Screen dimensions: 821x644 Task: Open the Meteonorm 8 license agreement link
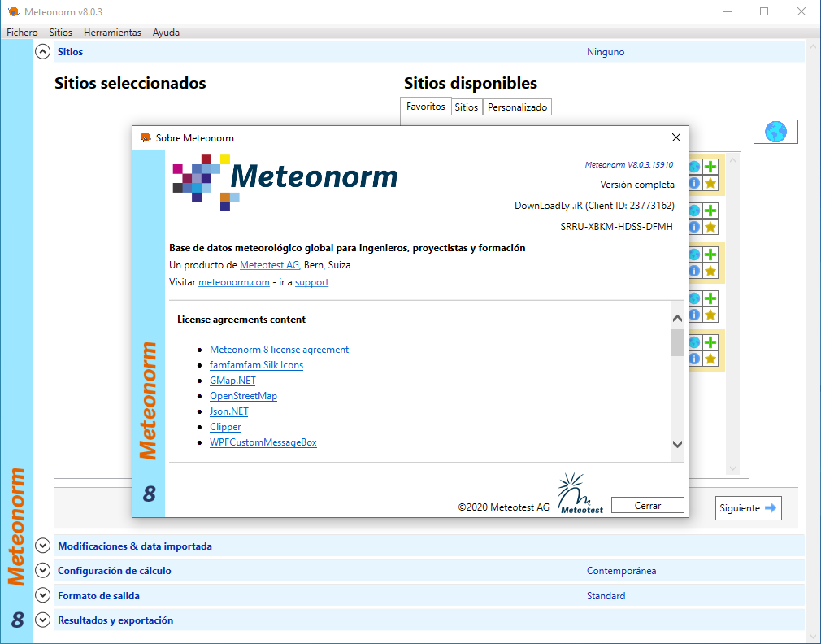pyautogui.click(x=280, y=349)
